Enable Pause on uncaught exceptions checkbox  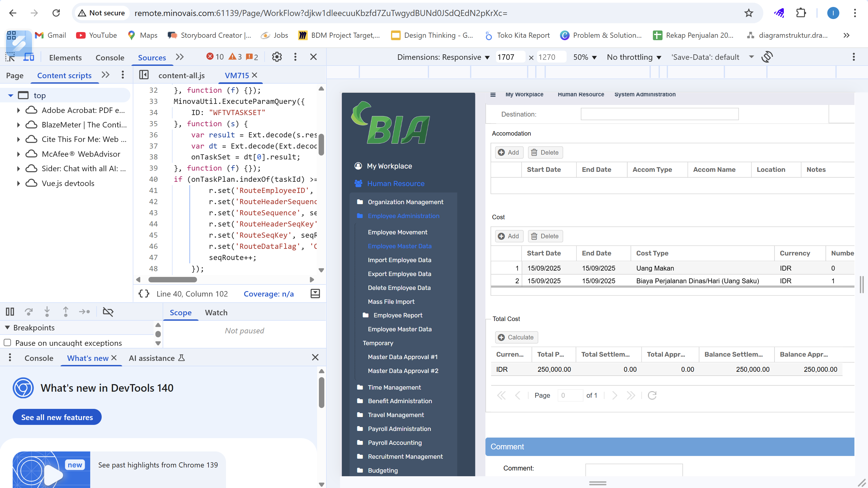coord(8,343)
